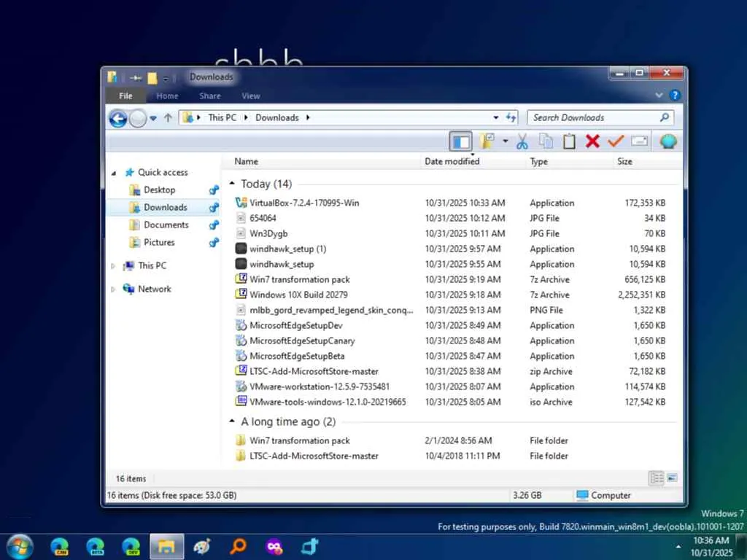The height and width of the screenshot is (560, 747).
Task: Click the Cut scissors icon
Action: coord(522,141)
